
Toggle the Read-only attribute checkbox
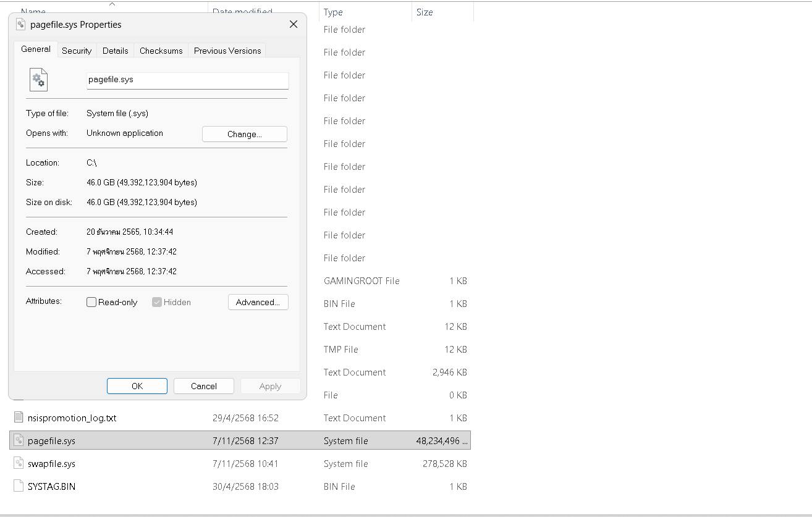[91, 302]
